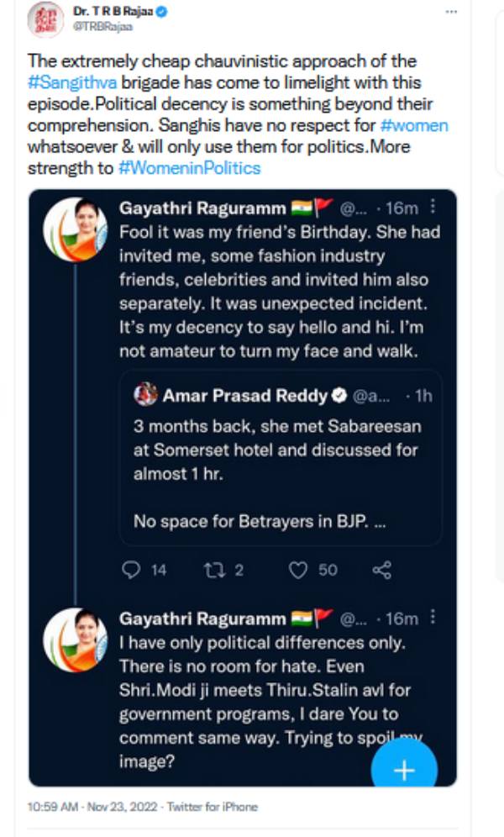Open the second Gayathri Raguramm profile picture
Viewport: 504px width, 837px height.
pos(76,640)
